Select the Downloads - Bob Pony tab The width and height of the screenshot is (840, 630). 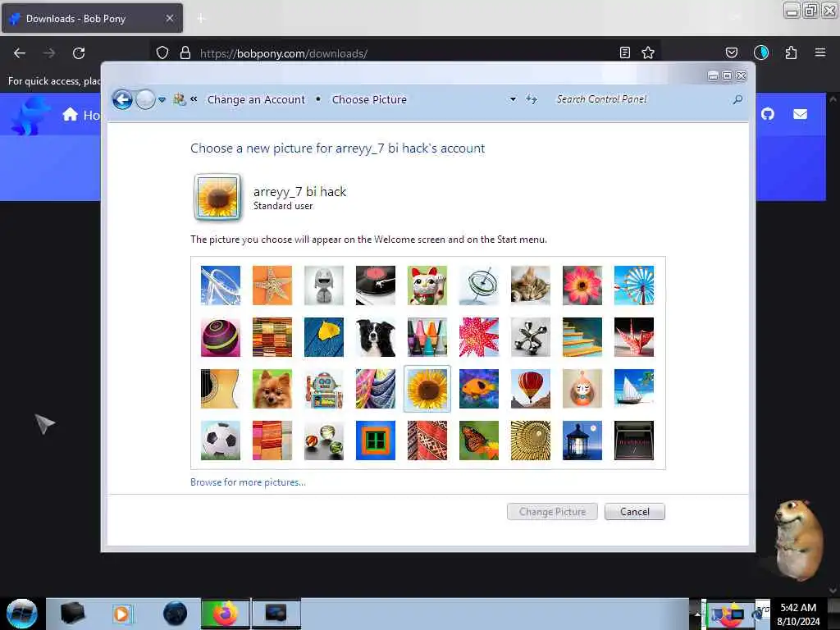tap(92, 18)
